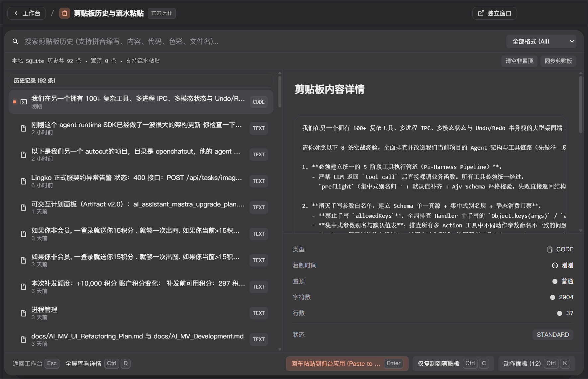
Task: Click the 清空非置顶 button
Action: pos(519,61)
